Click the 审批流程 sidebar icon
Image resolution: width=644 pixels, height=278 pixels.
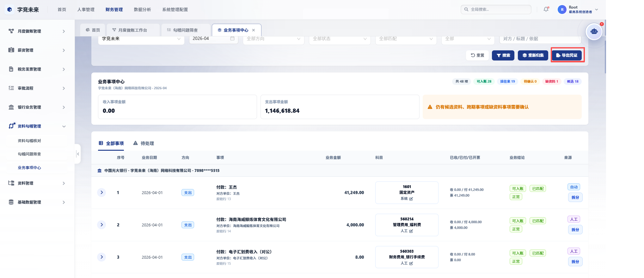click(11, 88)
